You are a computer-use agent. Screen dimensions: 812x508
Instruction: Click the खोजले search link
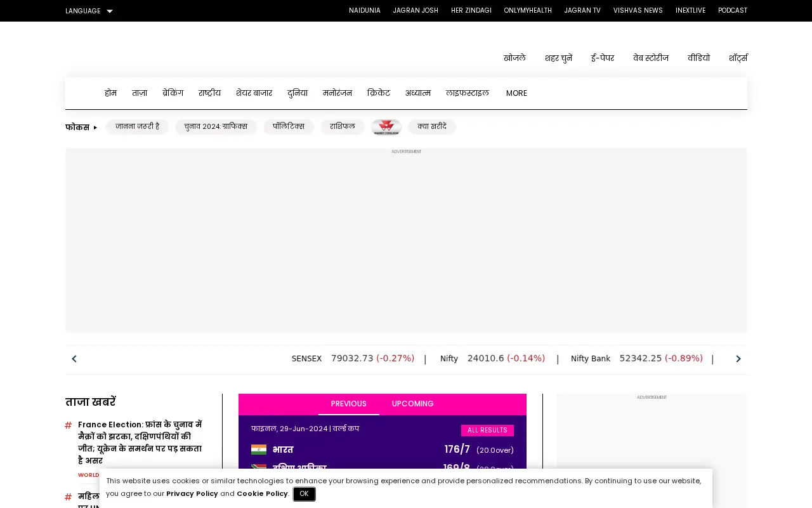[x=514, y=58]
